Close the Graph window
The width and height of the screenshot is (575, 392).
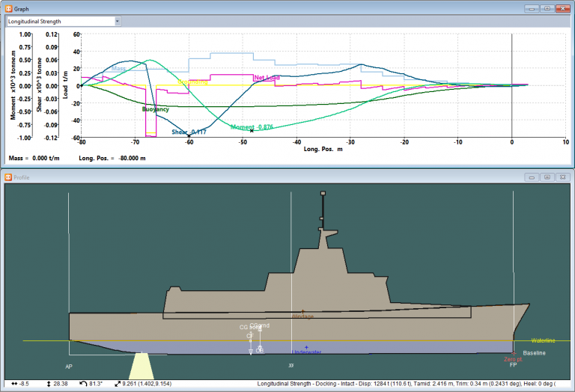(x=562, y=8)
